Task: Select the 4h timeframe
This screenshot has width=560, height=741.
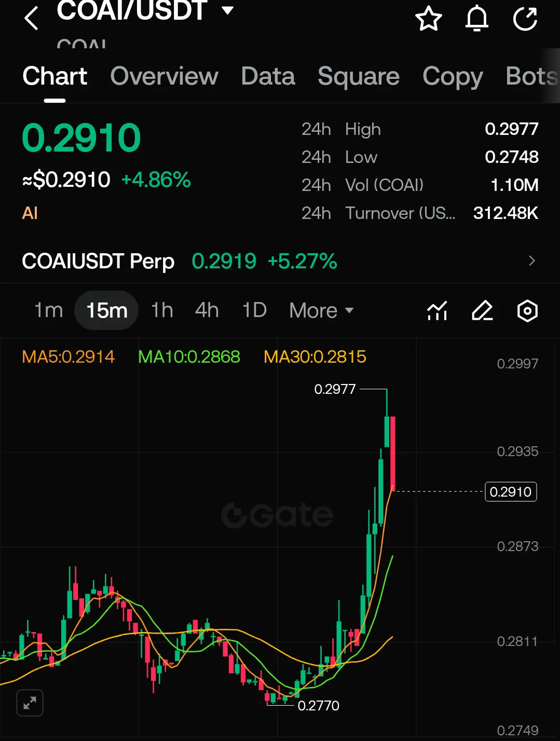Action: click(207, 310)
